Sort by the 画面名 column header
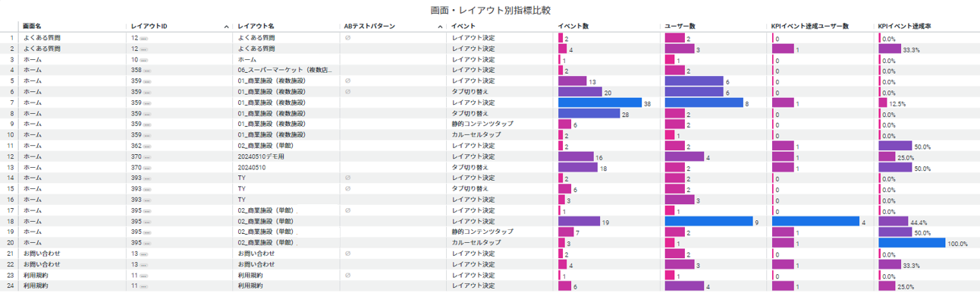 [33, 27]
